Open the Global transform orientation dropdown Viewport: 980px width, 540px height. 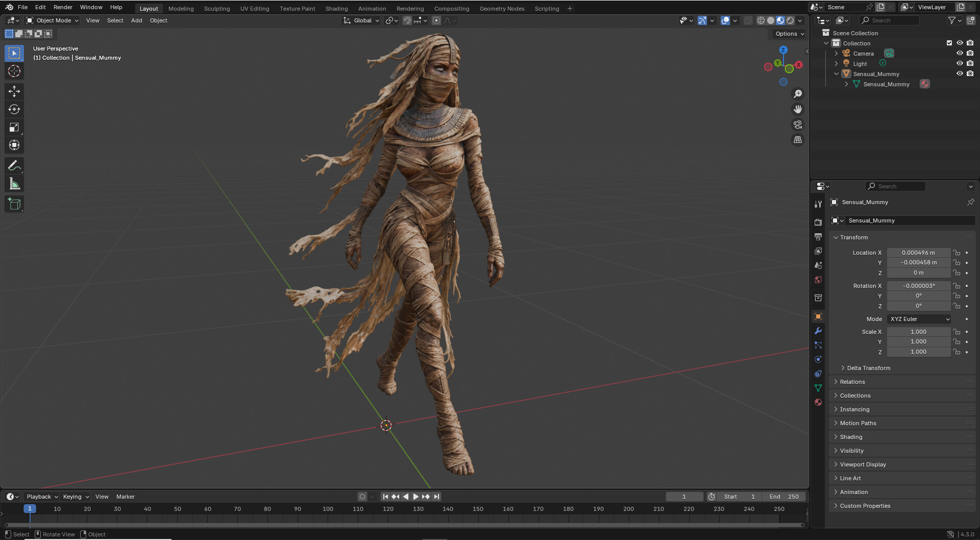coord(361,20)
